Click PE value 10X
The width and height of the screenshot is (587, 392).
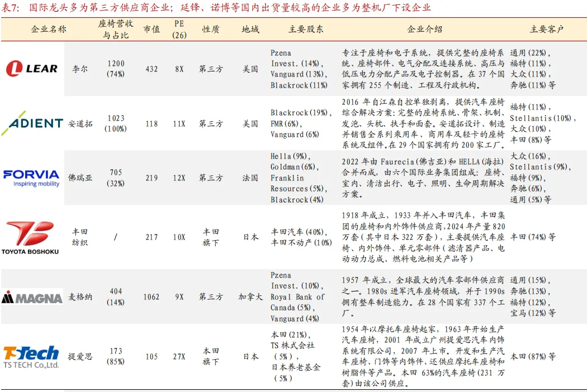pyautogui.click(x=179, y=237)
